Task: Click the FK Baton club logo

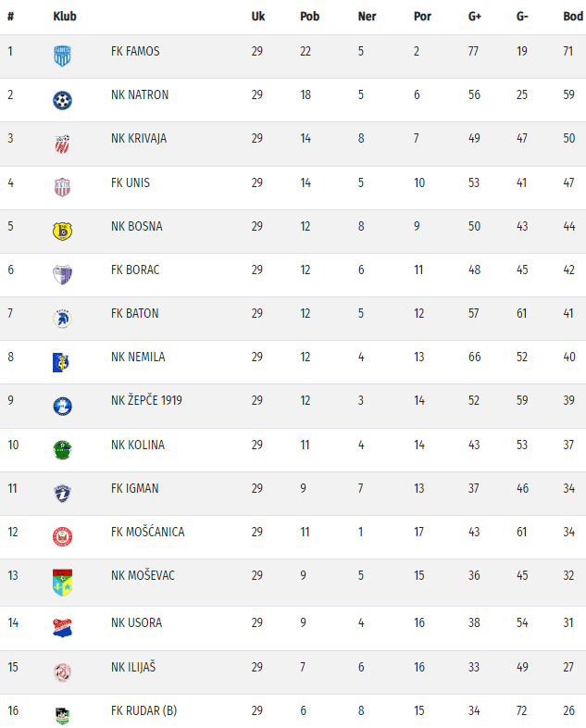Action: click(x=62, y=318)
